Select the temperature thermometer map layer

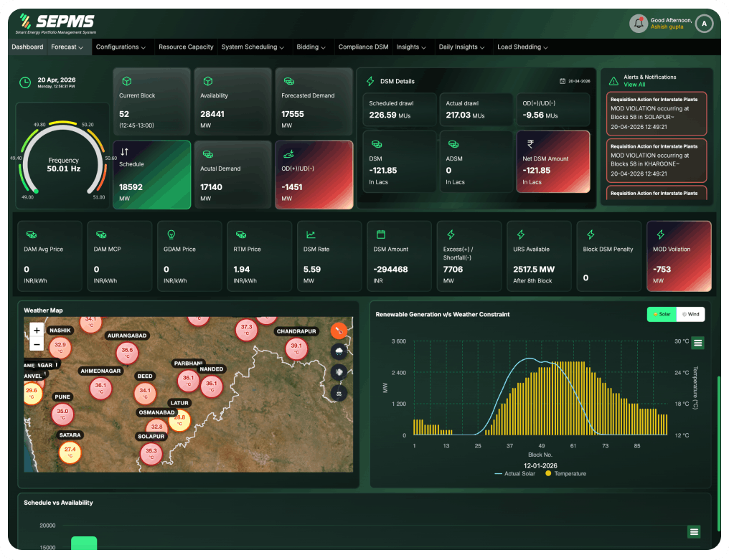click(x=339, y=331)
